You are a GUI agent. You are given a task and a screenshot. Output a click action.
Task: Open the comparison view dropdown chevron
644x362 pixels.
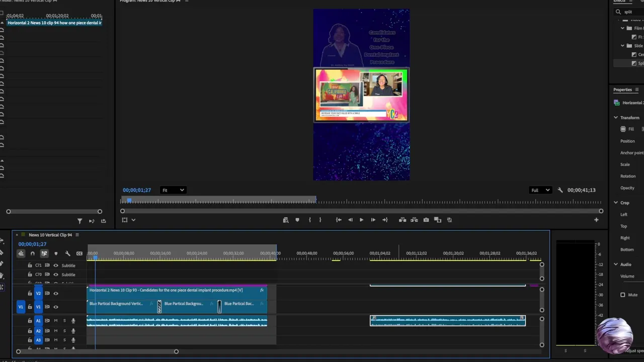coord(133,220)
